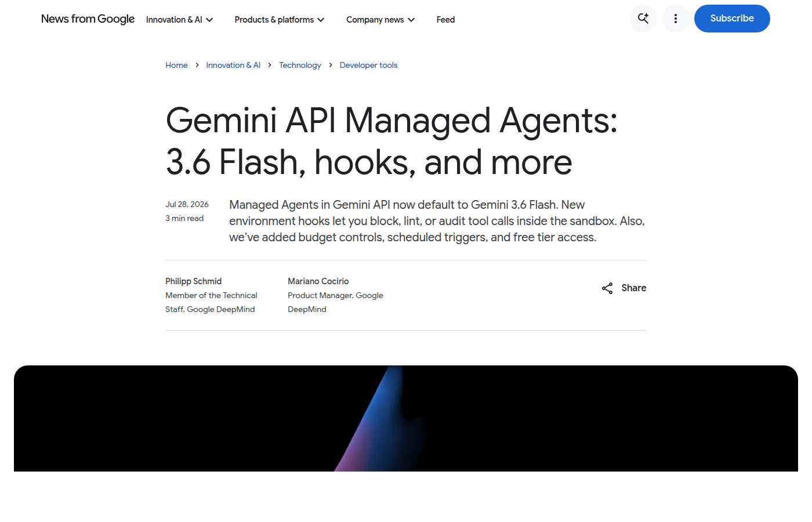Click the Developer tools breadcrumb link

point(368,65)
